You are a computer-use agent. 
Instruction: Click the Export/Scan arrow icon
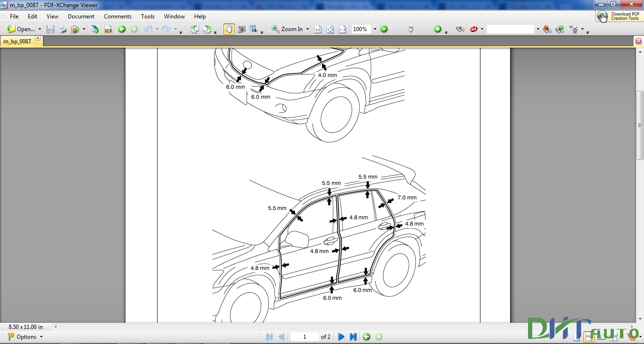pos(95,29)
